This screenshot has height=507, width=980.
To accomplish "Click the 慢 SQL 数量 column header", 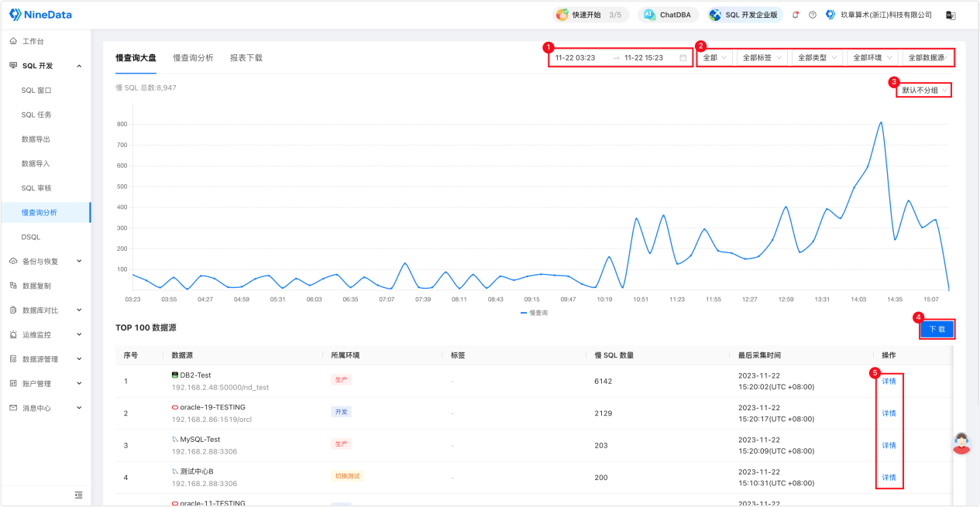I will 614,355.
